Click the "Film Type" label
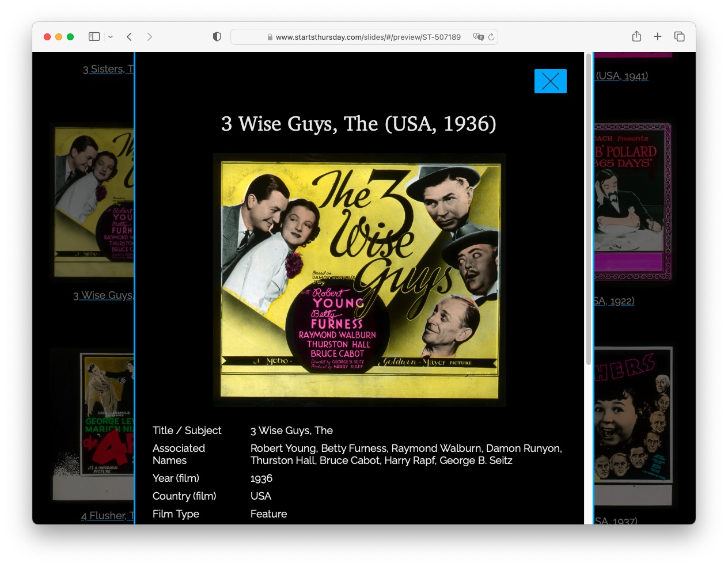The image size is (728, 567). coord(176,514)
